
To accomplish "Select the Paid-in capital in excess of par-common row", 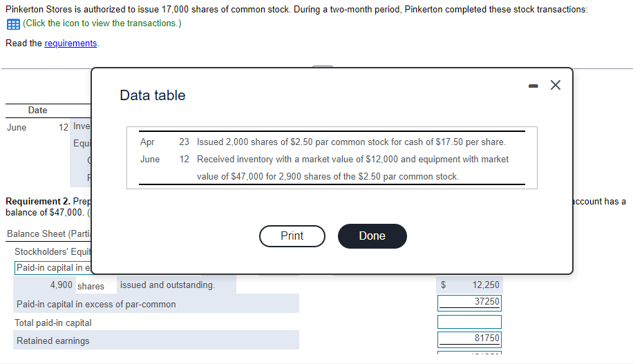I will [x=155, y=303].
